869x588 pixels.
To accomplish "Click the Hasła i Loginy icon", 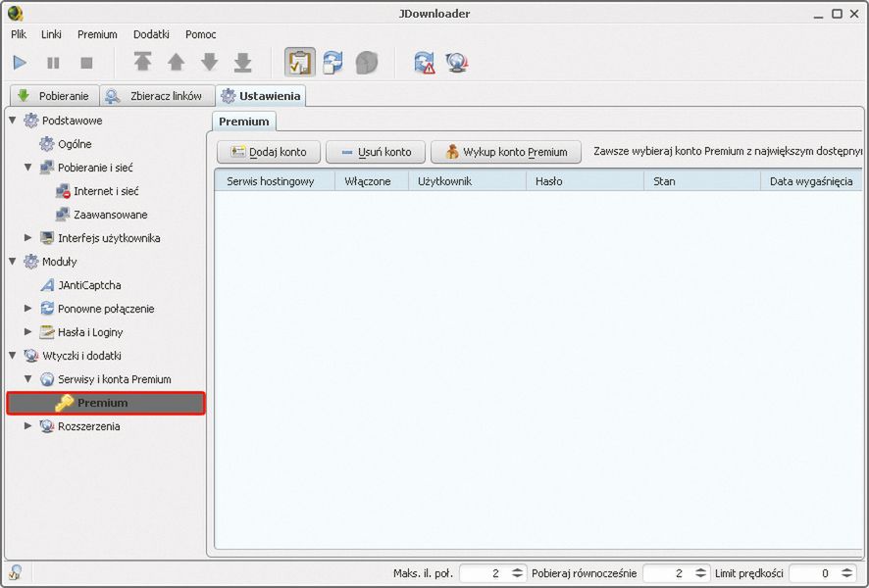I will (47, 332).
